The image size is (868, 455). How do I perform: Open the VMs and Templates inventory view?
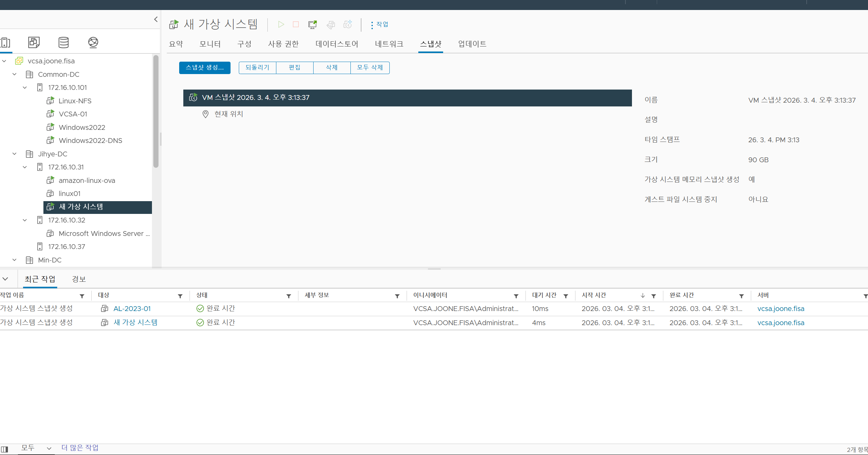point(34,42)
